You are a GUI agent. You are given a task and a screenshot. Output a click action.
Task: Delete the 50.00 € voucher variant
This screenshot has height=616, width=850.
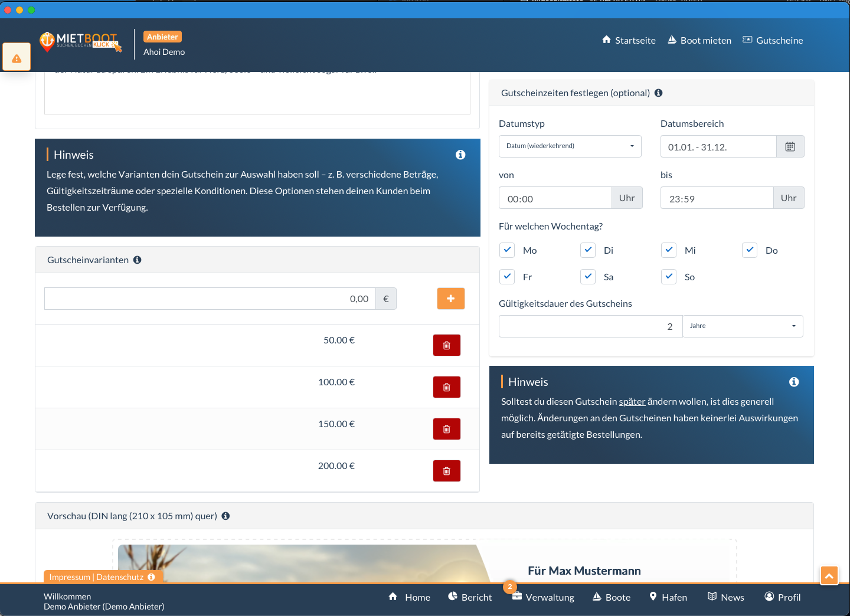point(446,345)
